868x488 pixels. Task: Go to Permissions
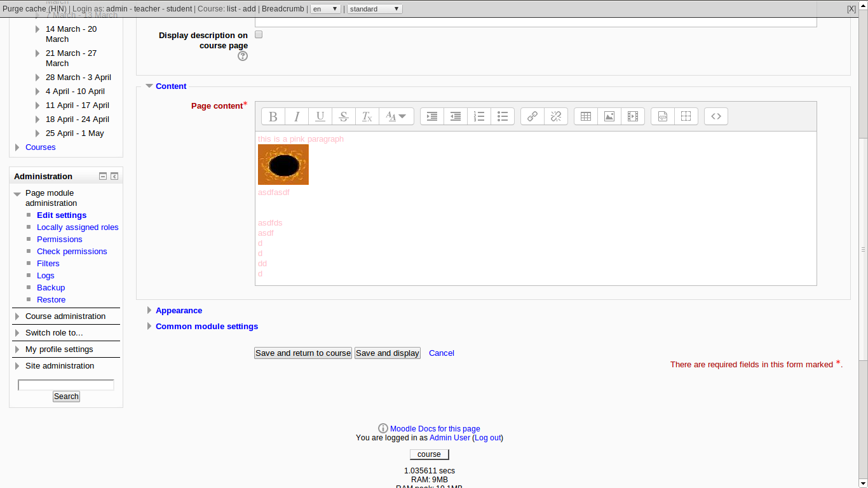[59, 239]
